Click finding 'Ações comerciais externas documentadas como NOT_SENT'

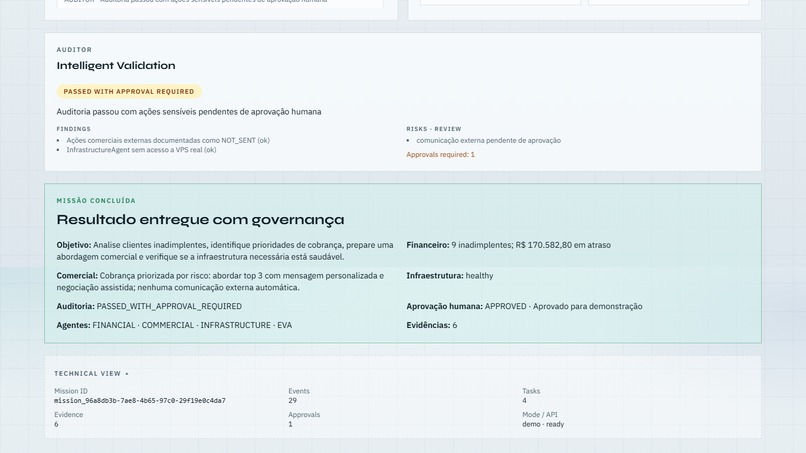[x=168, y=140]
